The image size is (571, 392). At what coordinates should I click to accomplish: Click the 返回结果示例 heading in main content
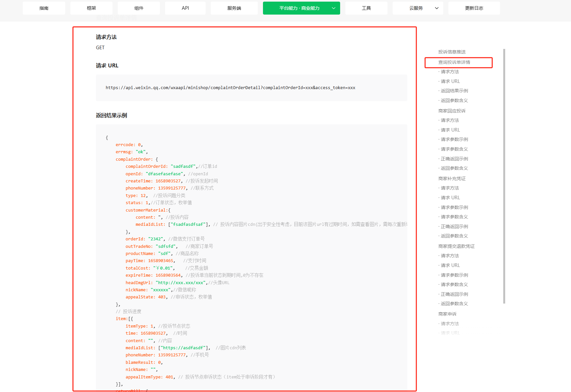click(x=112, y=116)
